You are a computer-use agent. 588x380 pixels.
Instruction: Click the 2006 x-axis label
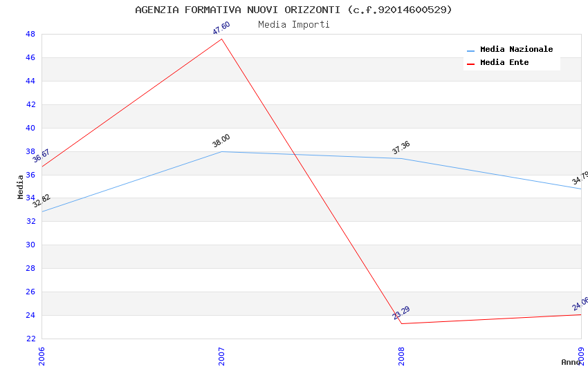(x=42, y=356)
